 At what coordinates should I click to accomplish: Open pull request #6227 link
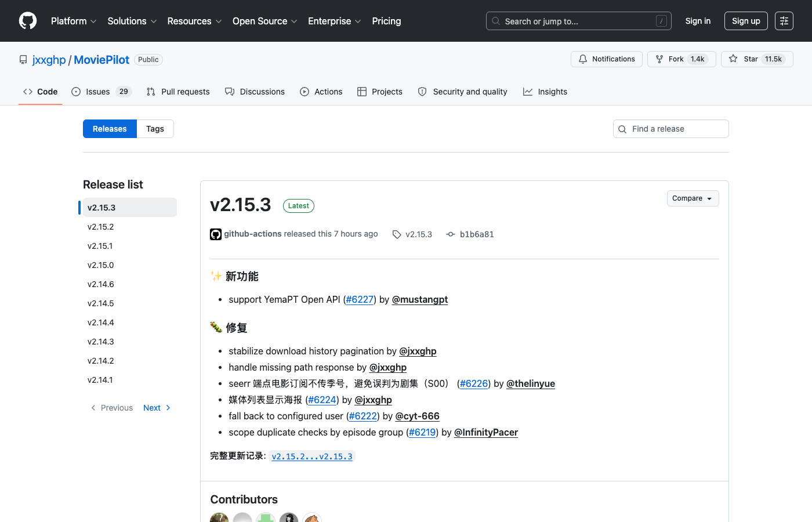pos(360,299)
